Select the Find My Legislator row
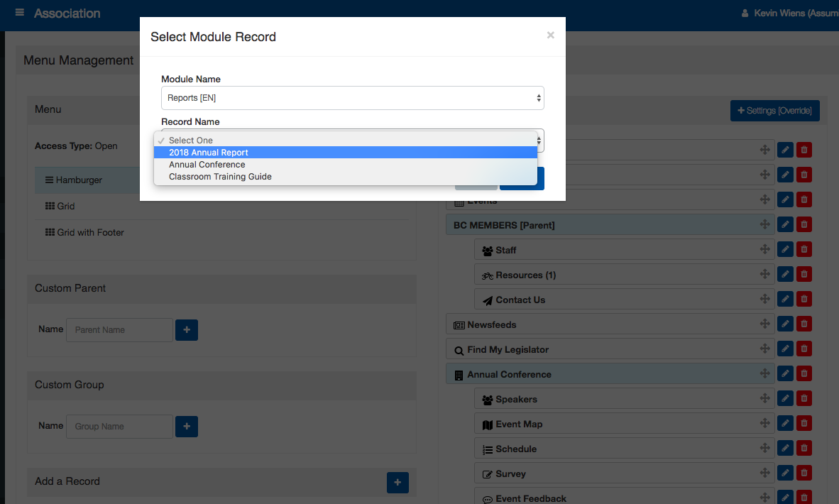839x504 pixels. point(610,349)
